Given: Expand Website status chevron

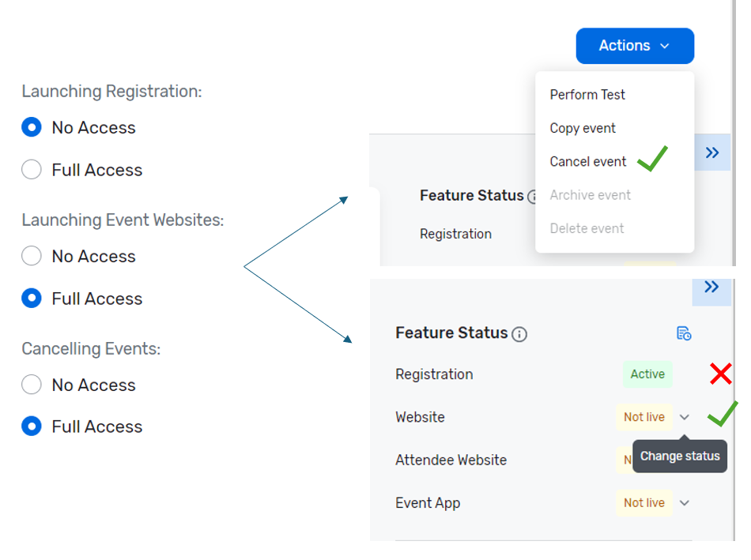Looking at the screenshot, I should coord(685,417).
